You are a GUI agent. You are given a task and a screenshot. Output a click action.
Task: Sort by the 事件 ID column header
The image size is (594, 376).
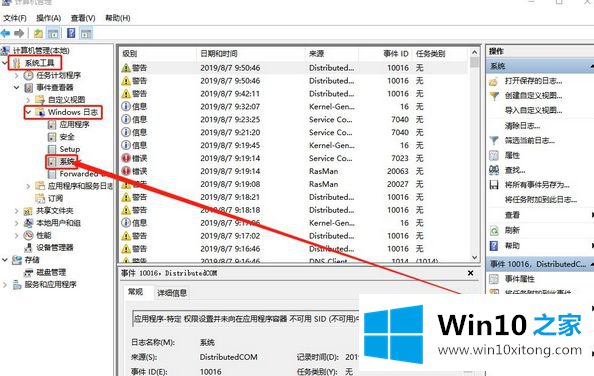pos(386,53)
